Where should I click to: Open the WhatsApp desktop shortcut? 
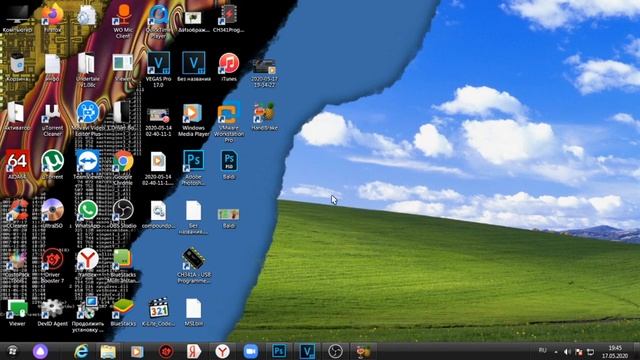coord(87,214)
